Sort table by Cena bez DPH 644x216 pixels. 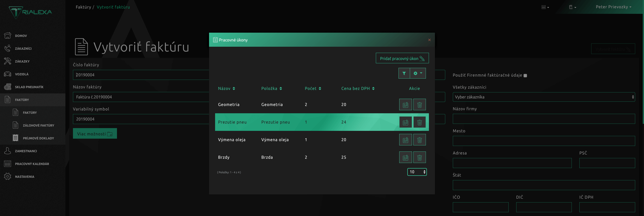pyautogui.click(x=358, y=88)
